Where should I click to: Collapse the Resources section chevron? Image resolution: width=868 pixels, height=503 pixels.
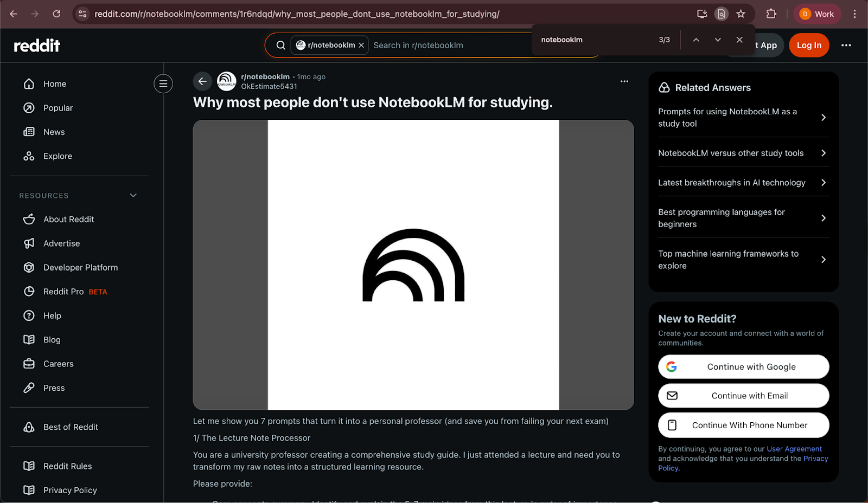(x=133, y=196)
